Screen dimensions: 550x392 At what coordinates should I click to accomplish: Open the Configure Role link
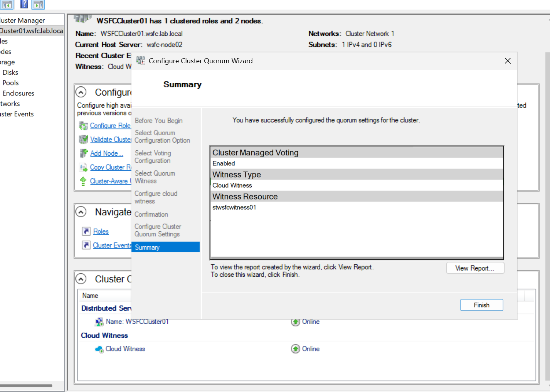110,126
